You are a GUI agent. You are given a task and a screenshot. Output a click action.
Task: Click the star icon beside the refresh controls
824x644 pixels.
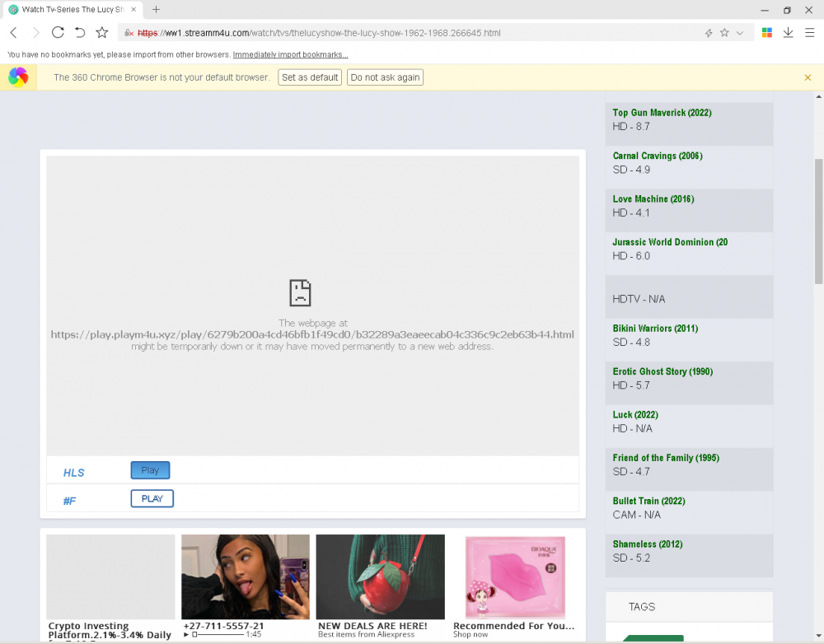[102, 33]
